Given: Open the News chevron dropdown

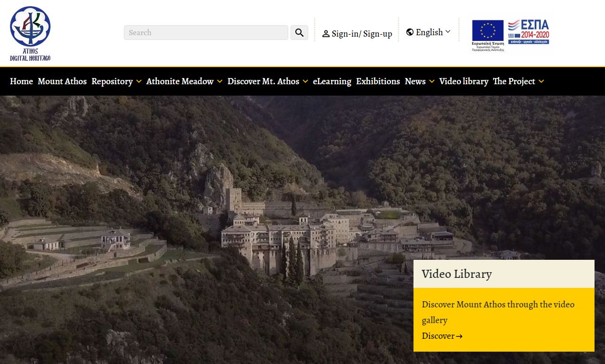Looking at the screenshot, I should pos(432,81).
